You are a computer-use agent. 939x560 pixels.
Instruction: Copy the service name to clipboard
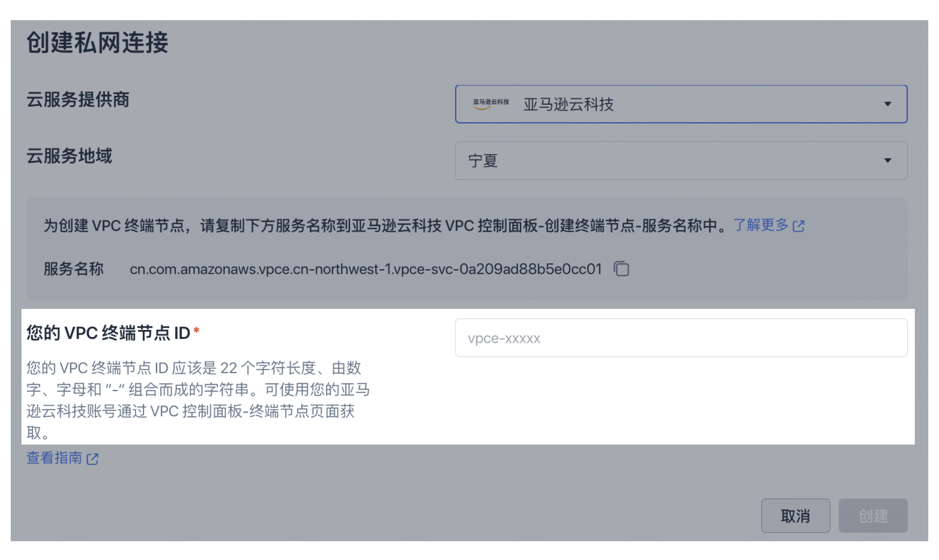tap(621, 269)
